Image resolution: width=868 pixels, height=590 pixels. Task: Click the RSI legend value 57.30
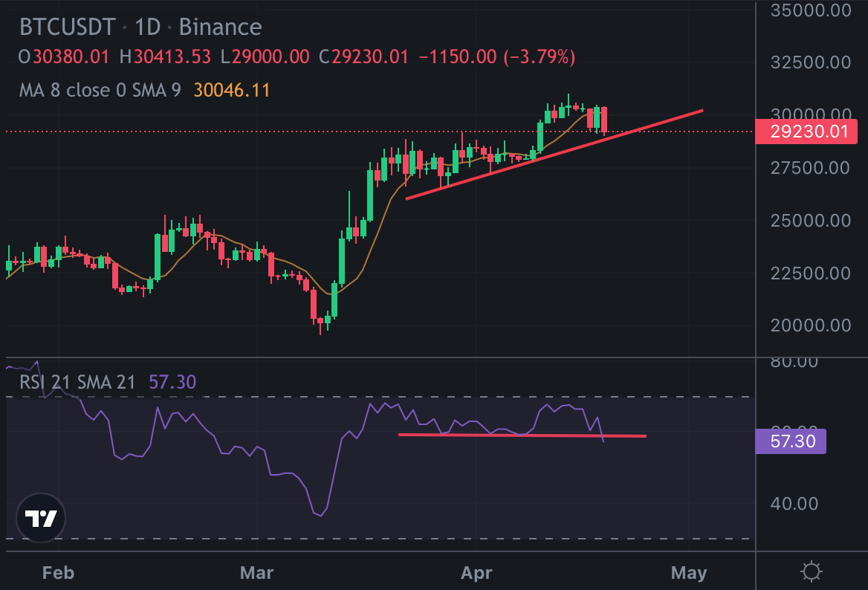pos(172,382)
